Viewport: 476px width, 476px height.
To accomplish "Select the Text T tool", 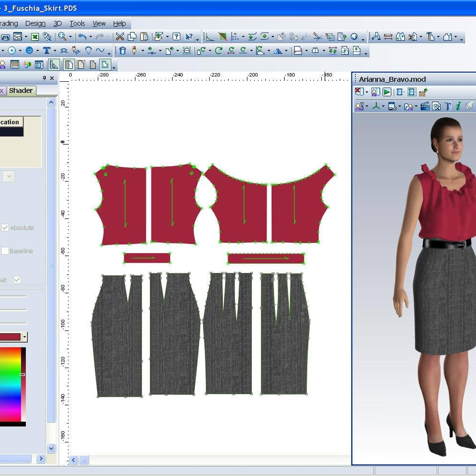I will pos(47,50).
